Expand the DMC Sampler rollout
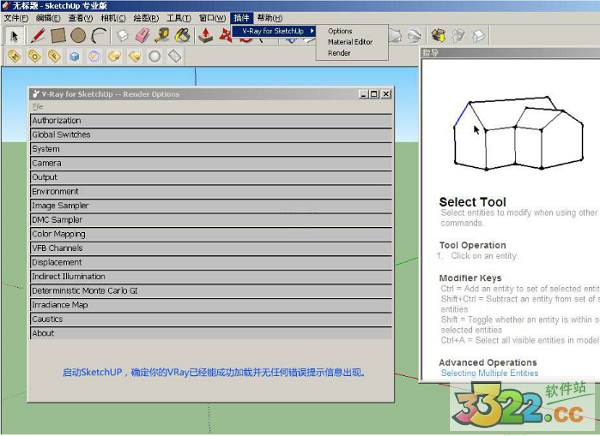 point(211,220)
